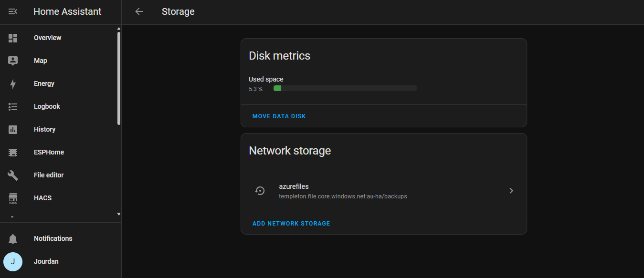Open File editor via the wrench icon

coord(13,175)
